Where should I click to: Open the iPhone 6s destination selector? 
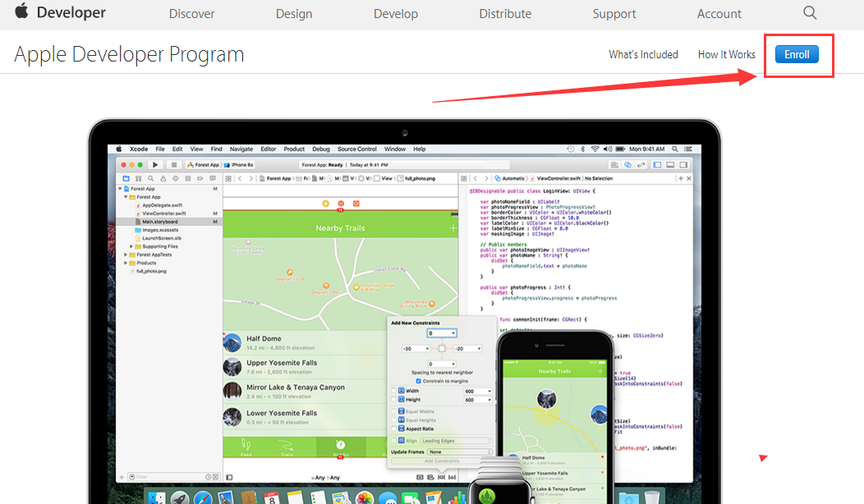coord(239,165)
